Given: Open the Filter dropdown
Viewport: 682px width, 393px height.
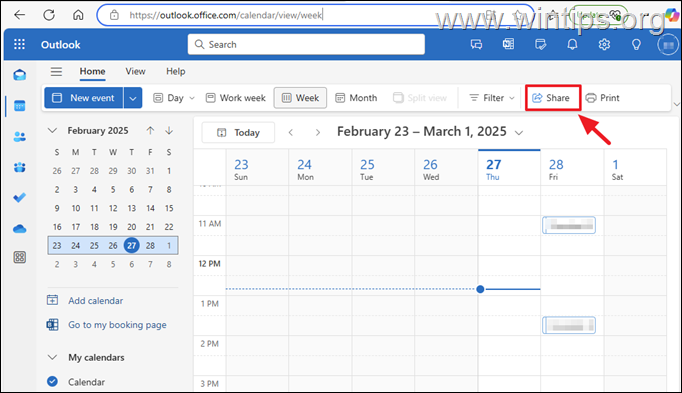Looking at the screenshot, I should coord(492,98).
